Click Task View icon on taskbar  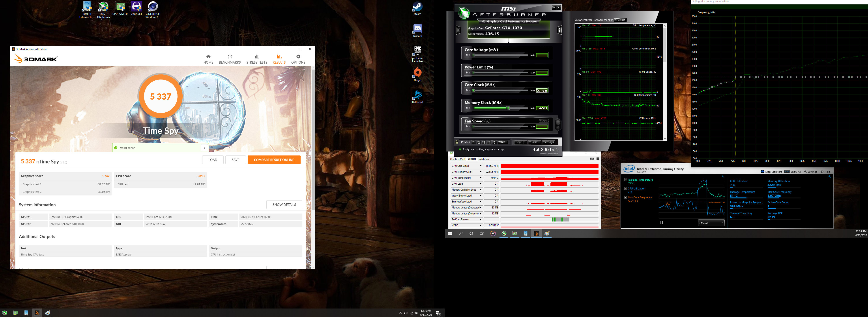click(481, 233)
